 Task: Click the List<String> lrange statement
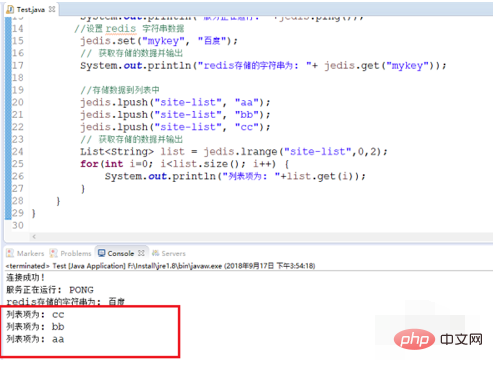coord(234,152)
